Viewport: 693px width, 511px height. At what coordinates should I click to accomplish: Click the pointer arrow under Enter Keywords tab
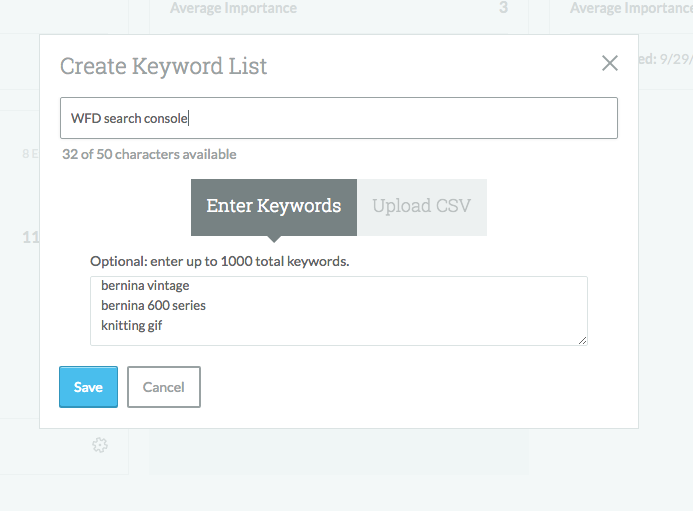pos(273,240)
